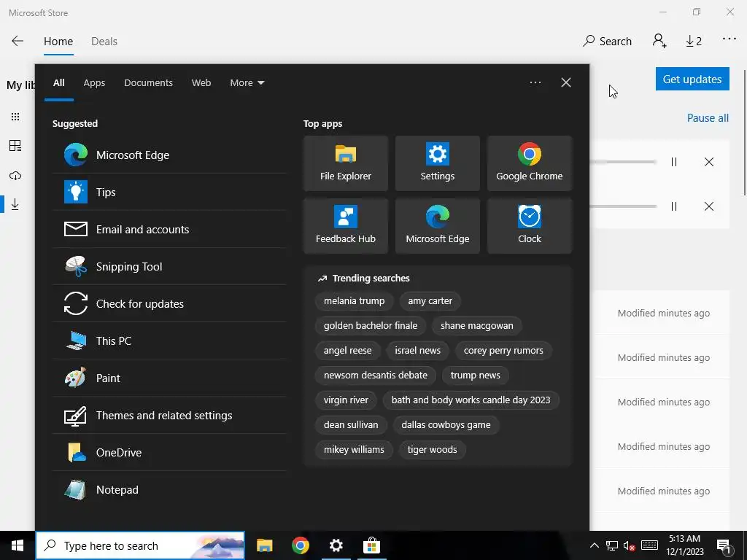Show hidden system tray icons
This screenshot has height=560, width=747.
coord(594,545)
